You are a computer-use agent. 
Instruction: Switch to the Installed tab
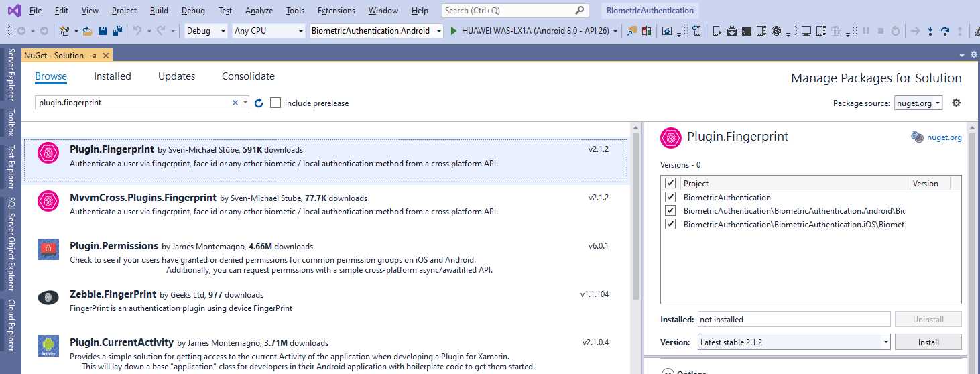113,76
